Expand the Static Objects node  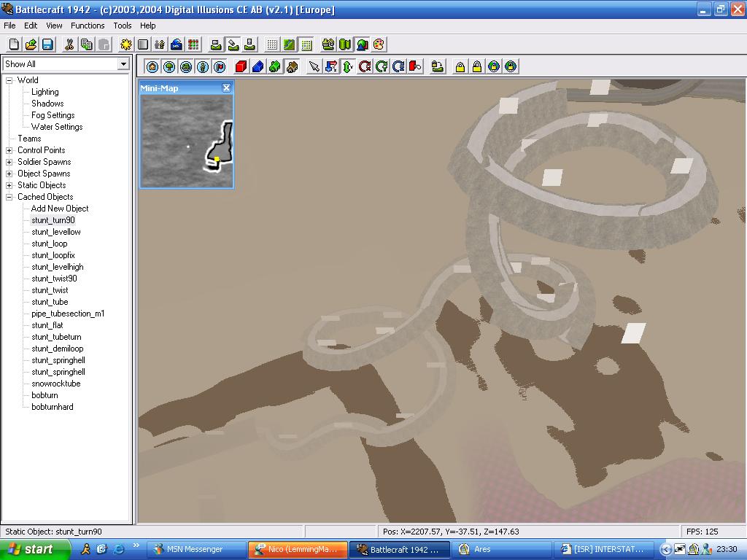click(x=9, y=185)
